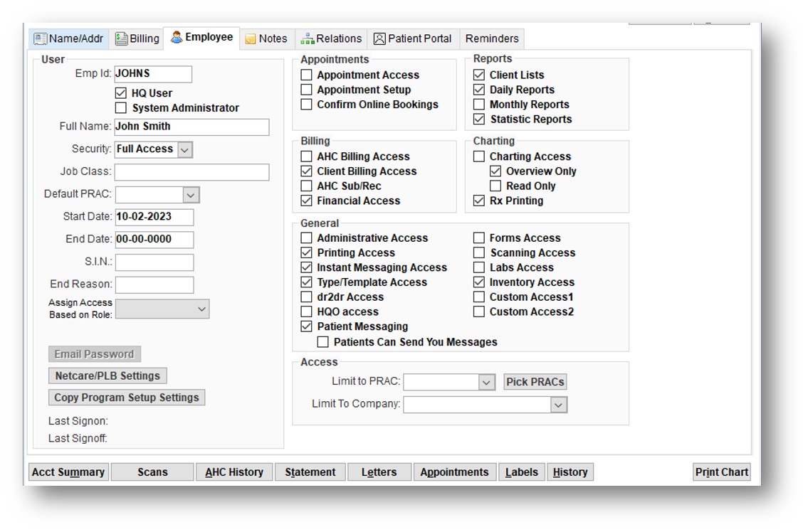
Task: Enable Patients Can Send You Messages
Action: pyautogui.click(x=323, y=341)
